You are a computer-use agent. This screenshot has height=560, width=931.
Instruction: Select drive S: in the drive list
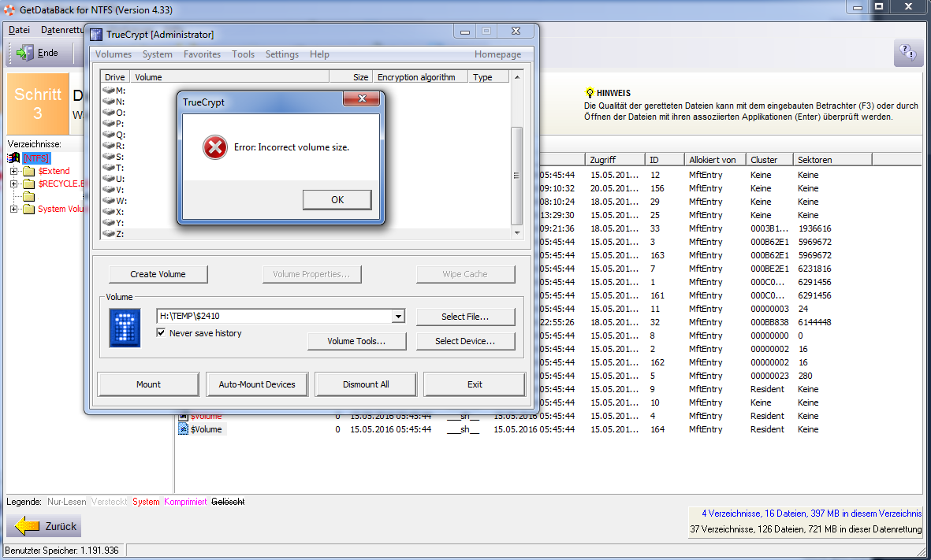tap(114, 157)
